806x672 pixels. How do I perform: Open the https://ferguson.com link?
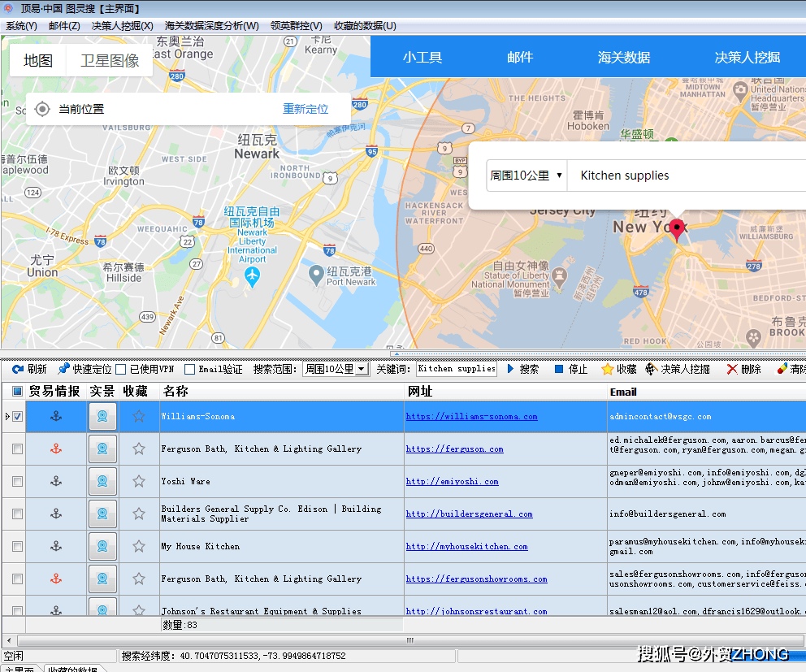pos(454,449)
